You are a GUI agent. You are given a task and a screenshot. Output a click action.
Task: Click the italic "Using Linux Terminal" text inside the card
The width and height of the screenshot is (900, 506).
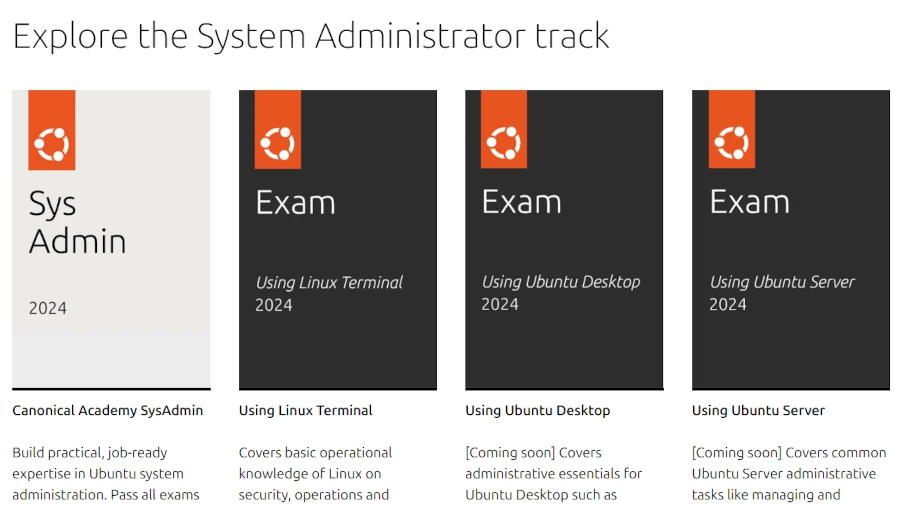(x=329, y=282)
